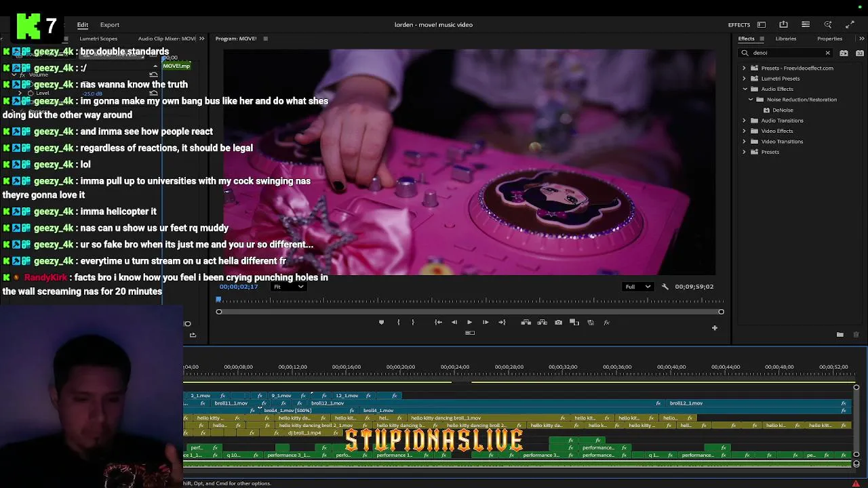Open program monitor wrench settings
This screenshot has width=868, height=488.
(665, 287)
